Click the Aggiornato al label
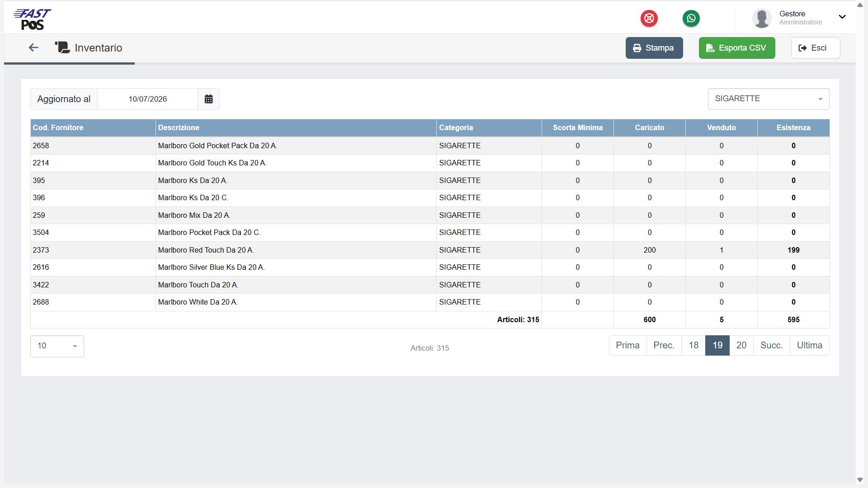Viewport: 868px width, 488px height. coord(64,99)
